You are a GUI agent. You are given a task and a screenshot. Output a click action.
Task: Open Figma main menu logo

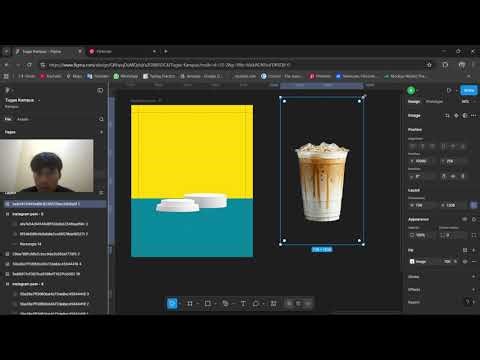[7, 90]
